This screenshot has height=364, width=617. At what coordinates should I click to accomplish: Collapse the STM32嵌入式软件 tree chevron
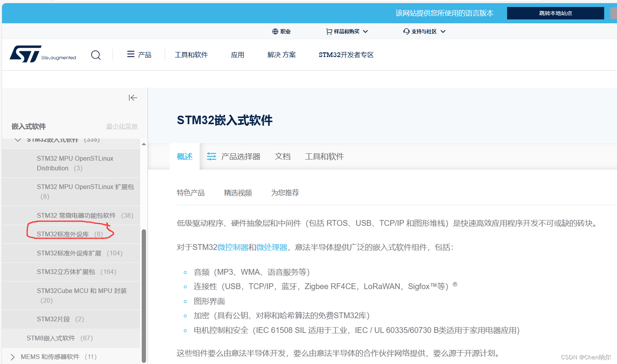pos(18,140)
